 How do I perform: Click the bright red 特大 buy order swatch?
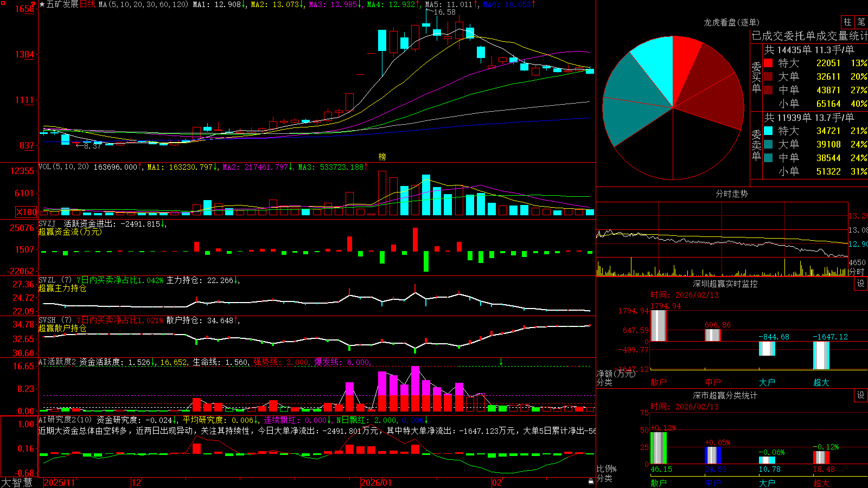coord(768,63)
